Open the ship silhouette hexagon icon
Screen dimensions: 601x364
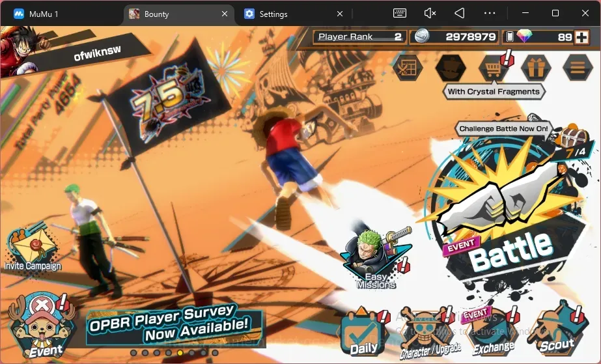coord(451,68)
